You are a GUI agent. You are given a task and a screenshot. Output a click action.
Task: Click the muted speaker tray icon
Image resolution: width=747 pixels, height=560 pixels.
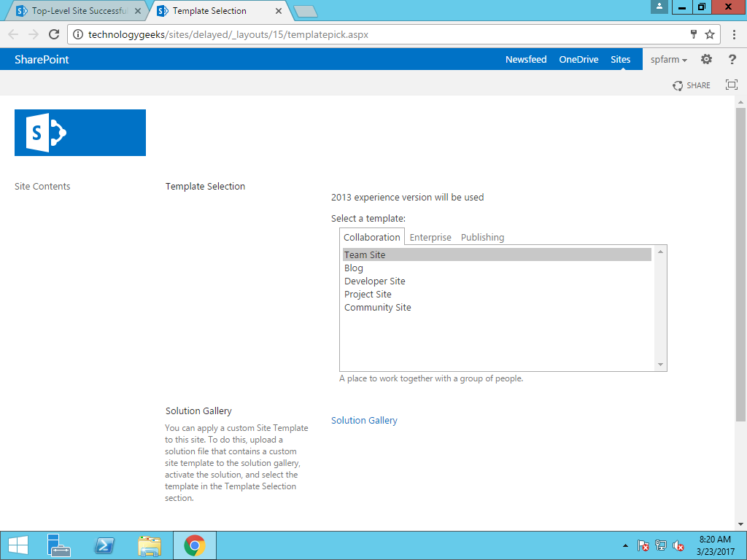pos(678,545)
